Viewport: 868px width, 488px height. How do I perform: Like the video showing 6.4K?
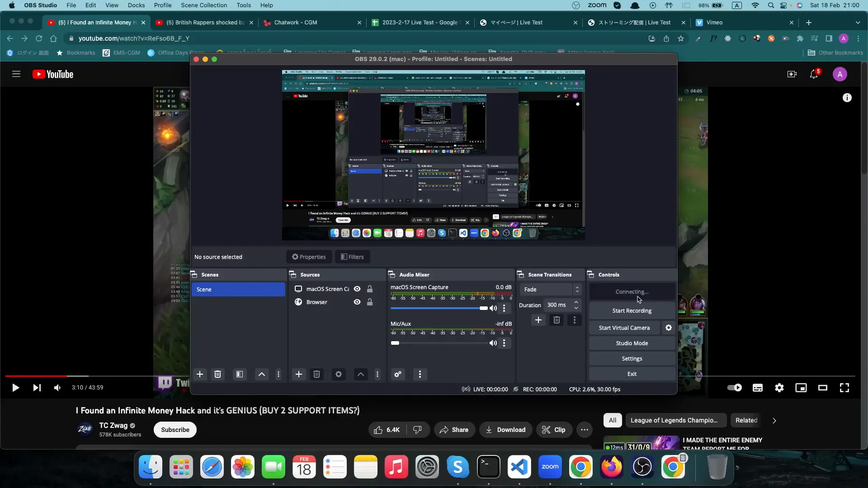[x=387, y=430]
